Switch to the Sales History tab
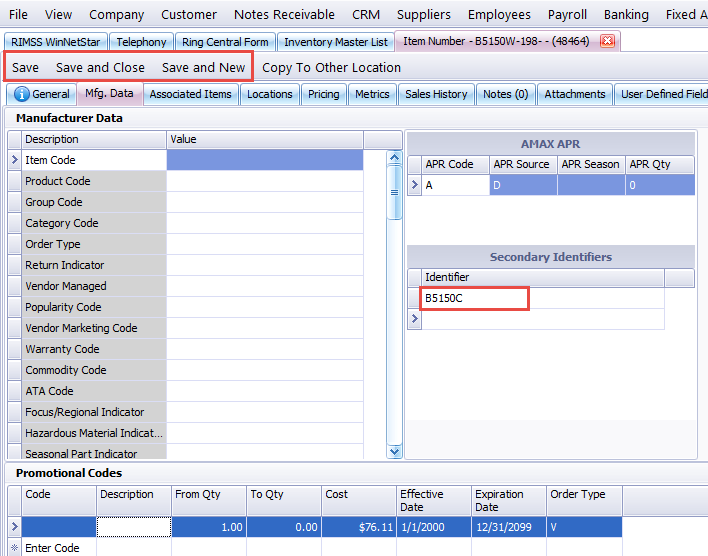The image size is (708, 556). [436, 94]
